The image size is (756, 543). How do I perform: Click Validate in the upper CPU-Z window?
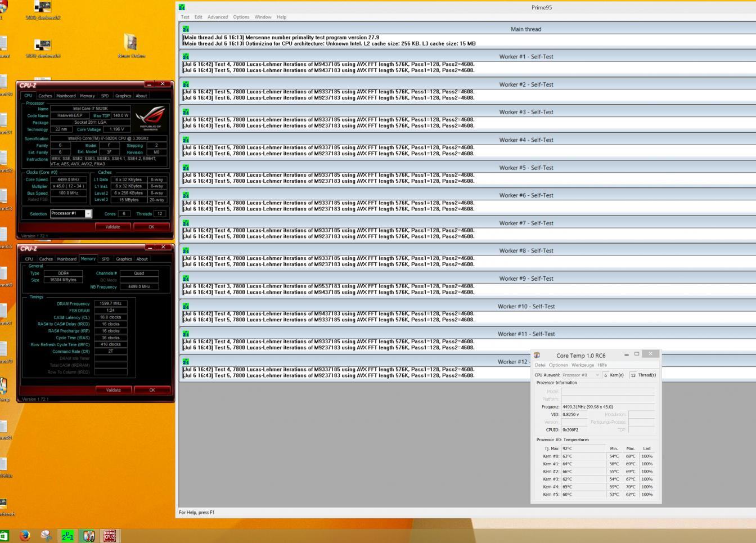[x=112, y=227]
